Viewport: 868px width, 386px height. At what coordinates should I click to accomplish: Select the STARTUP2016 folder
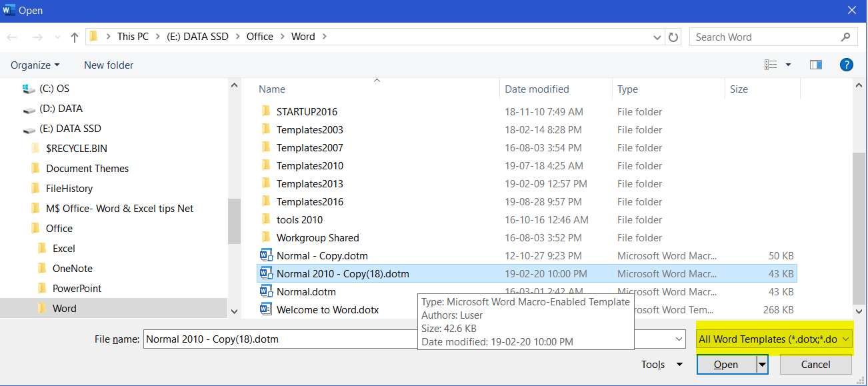(307, 111)
